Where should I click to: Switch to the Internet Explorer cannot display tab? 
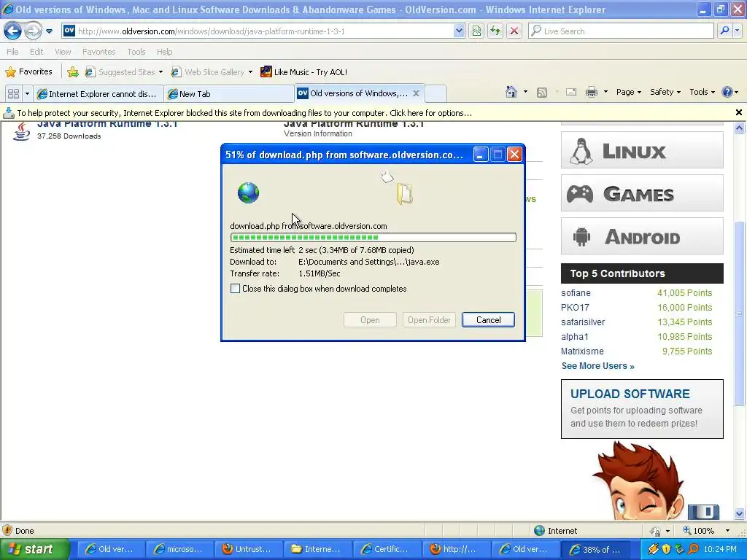point(99,94)
